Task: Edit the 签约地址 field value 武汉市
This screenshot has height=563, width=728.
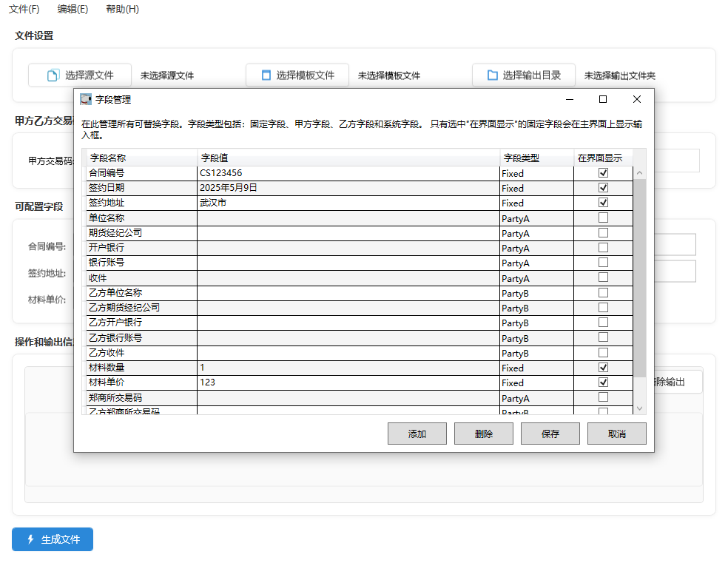Action: (x=348, y=203)
